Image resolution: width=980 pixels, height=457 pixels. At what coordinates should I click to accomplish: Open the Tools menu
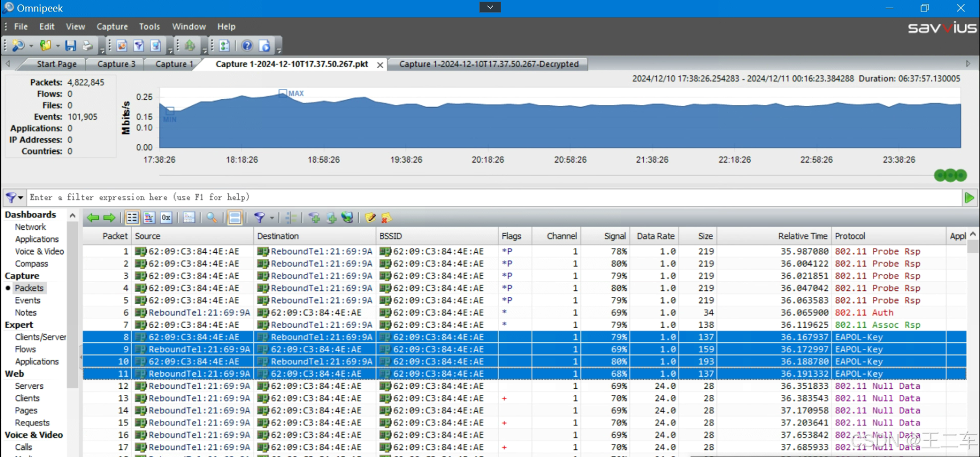tap(149, 26)
